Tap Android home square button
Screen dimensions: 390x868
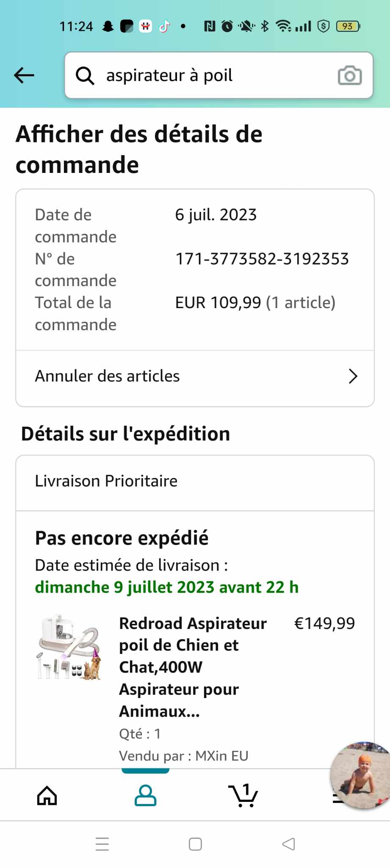click(x=195, y=844)
